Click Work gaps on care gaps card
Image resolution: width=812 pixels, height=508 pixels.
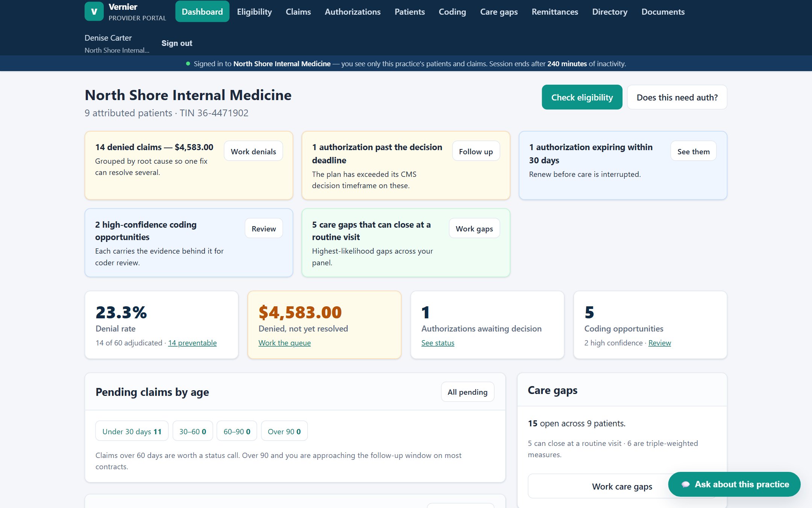point(474,228)
